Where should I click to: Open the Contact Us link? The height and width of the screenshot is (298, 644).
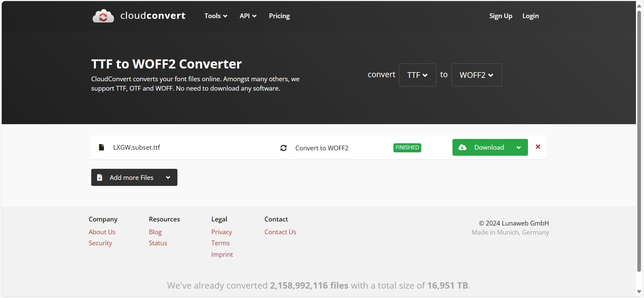(x=280, y=232)
